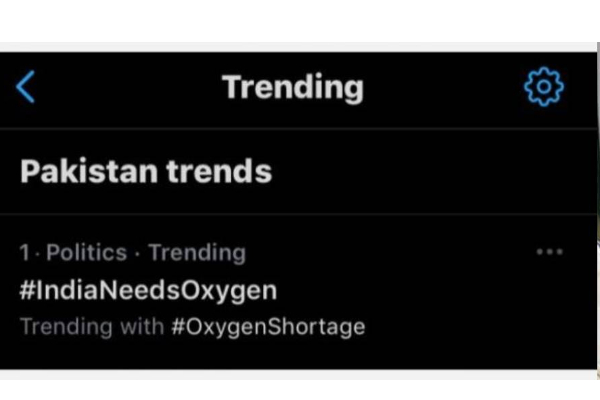Open the three-dot menu for #IndiaNeedsOxygen
The image size is (600, 400).
click(x=549, y=252)
